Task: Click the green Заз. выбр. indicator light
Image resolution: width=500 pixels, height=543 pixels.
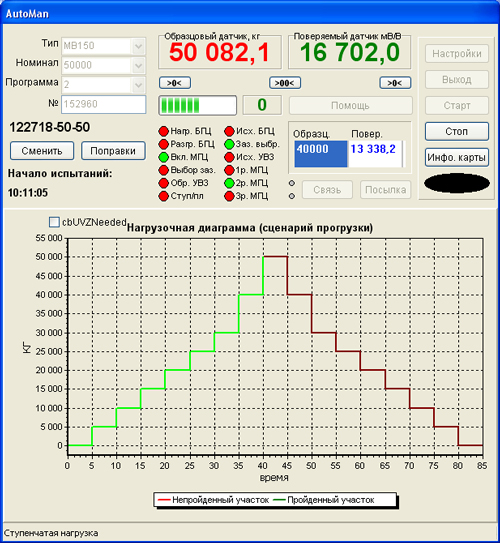Action: click(x=229, y=144)
